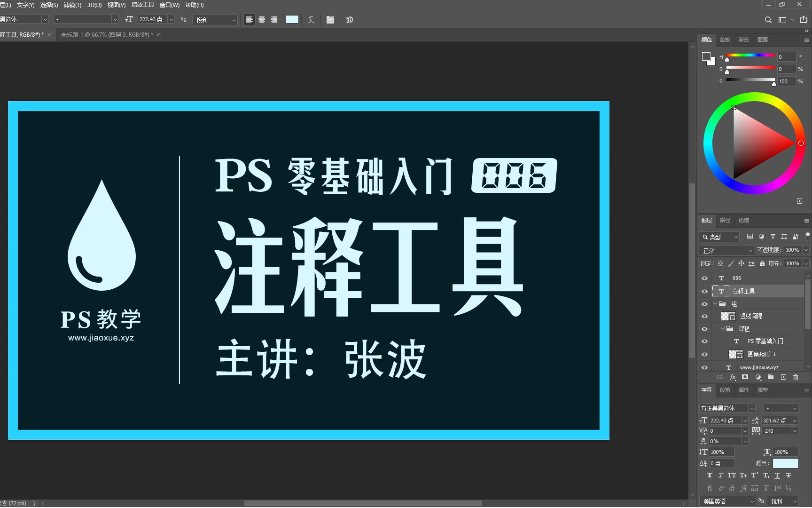Screen dimensions: 812x508
Task: Click the text color swatch in options bar
Action: [292, 19]
